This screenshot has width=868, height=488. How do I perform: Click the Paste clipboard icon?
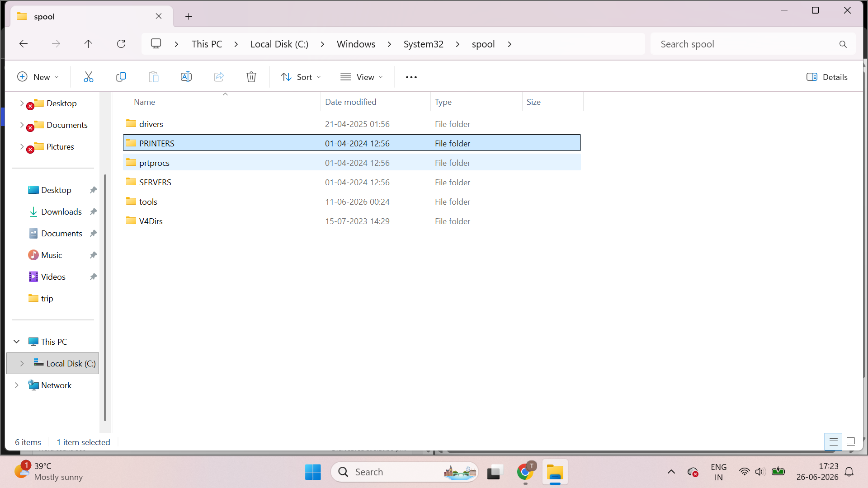(154, 77)
